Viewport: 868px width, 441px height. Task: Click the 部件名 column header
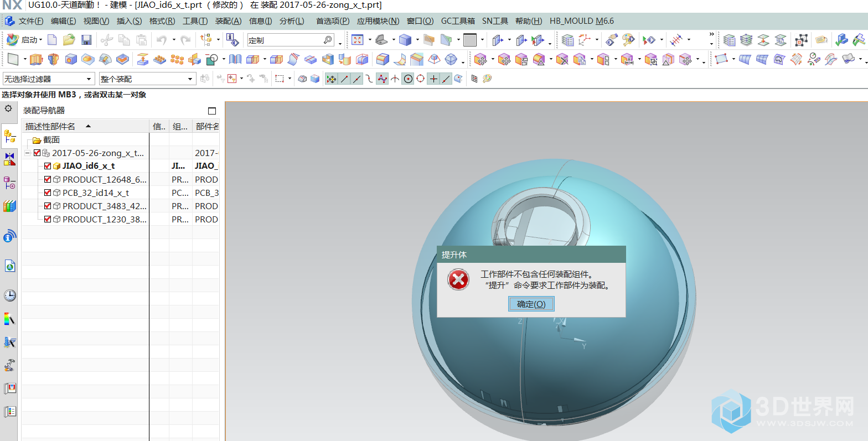206,126
